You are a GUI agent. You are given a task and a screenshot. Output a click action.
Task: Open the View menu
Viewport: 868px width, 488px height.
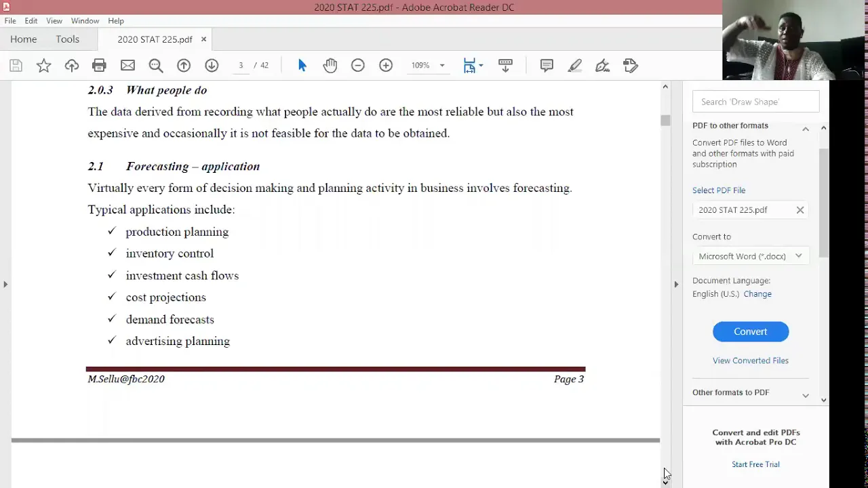(54, 21)
